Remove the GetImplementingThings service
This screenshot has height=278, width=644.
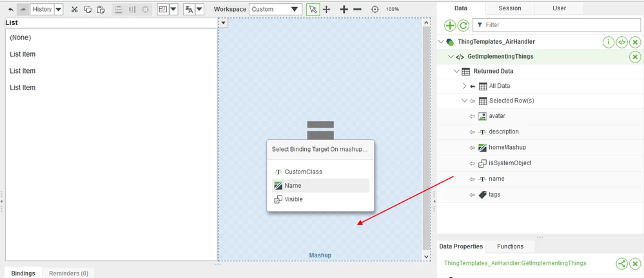pyautogui.click(x=635, y=57)
